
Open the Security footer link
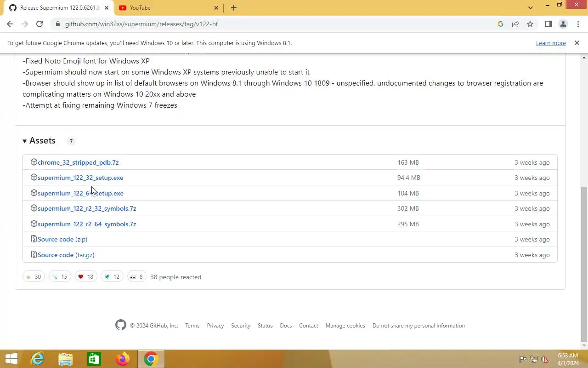coord(241,326)
